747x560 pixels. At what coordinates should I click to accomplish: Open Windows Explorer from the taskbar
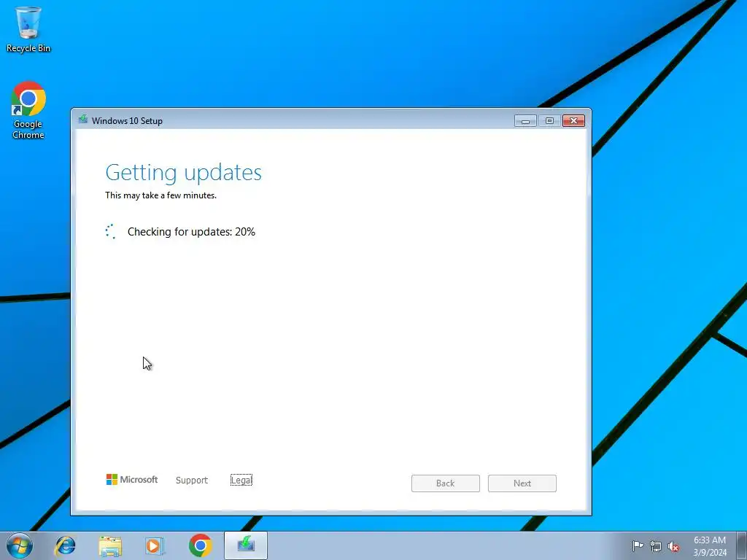pyautogui.click(x=110, y=545)
